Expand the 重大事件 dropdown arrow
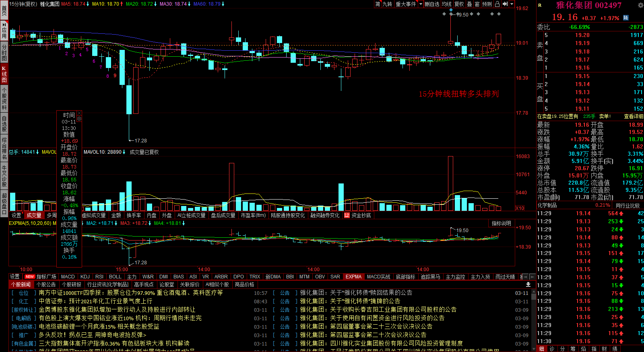 pos(421,4)
